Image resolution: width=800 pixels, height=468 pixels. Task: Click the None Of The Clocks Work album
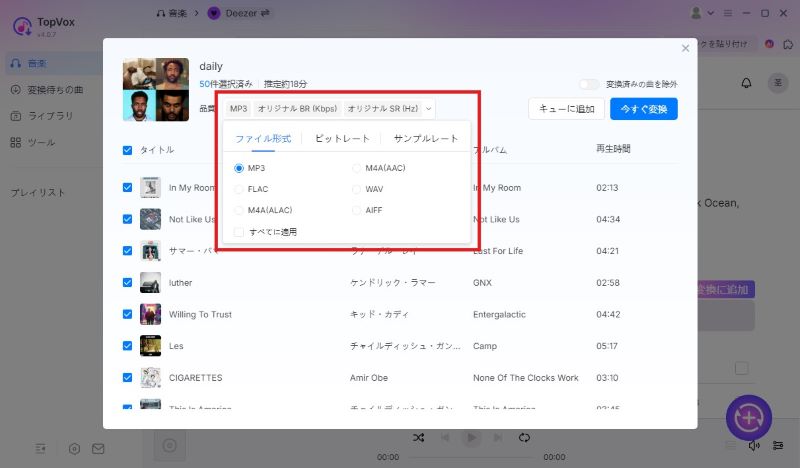point(526,378)
